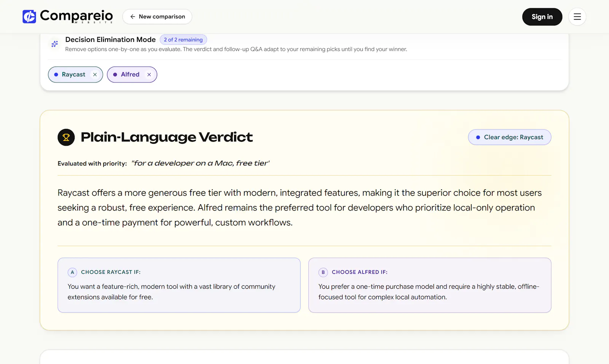Click the sparkle icon near Decision Elimination Mode
The height and width of the screenshot is (364, 609).
pyautogui.click(x=55, y=44)
